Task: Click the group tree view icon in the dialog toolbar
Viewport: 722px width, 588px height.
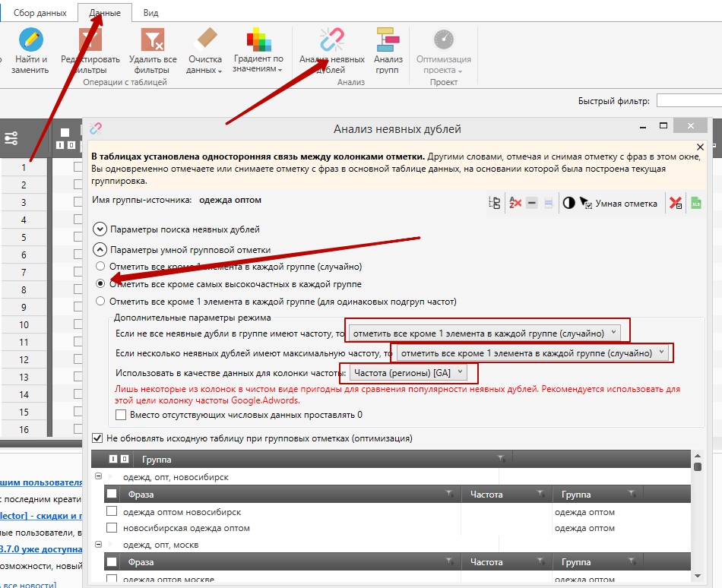Action: pyautogui.click(x=495, y=203)
